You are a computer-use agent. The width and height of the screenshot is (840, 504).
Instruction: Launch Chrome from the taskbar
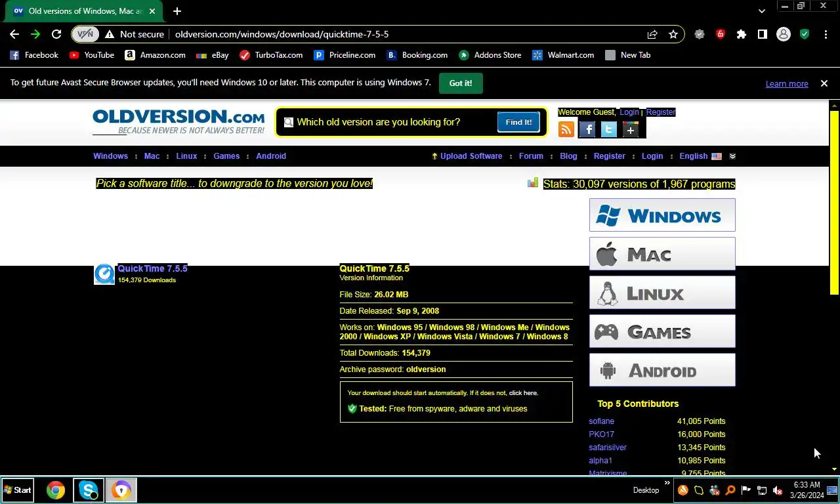click(56, 490)
